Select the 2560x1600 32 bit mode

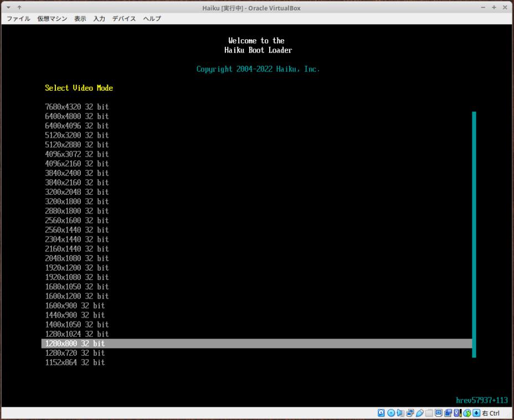(x=76, y=220)
